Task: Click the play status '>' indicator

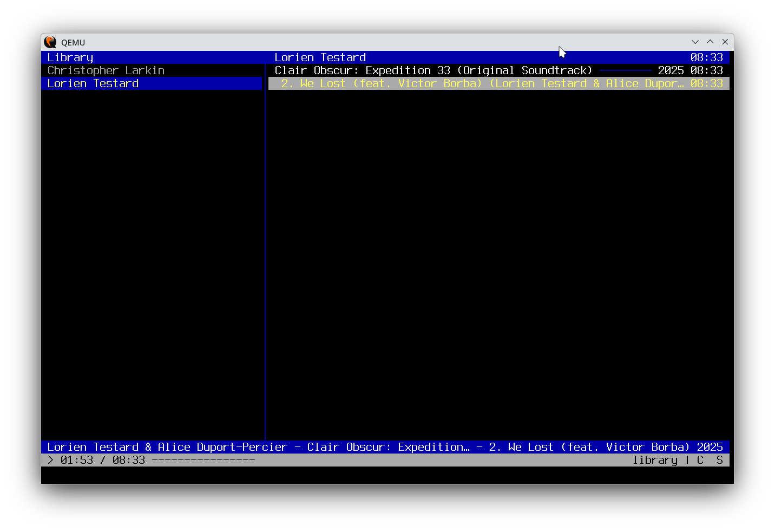Action: click(51, 460)
